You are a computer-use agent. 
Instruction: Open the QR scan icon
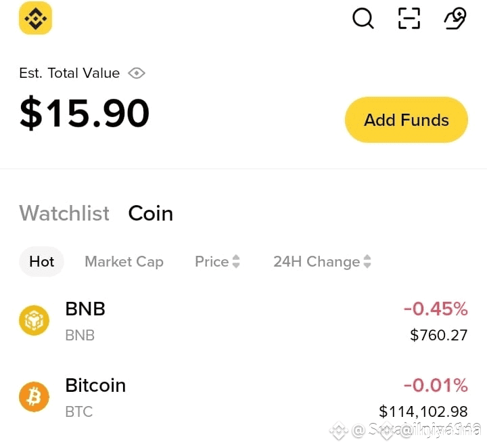pos(409,18)
